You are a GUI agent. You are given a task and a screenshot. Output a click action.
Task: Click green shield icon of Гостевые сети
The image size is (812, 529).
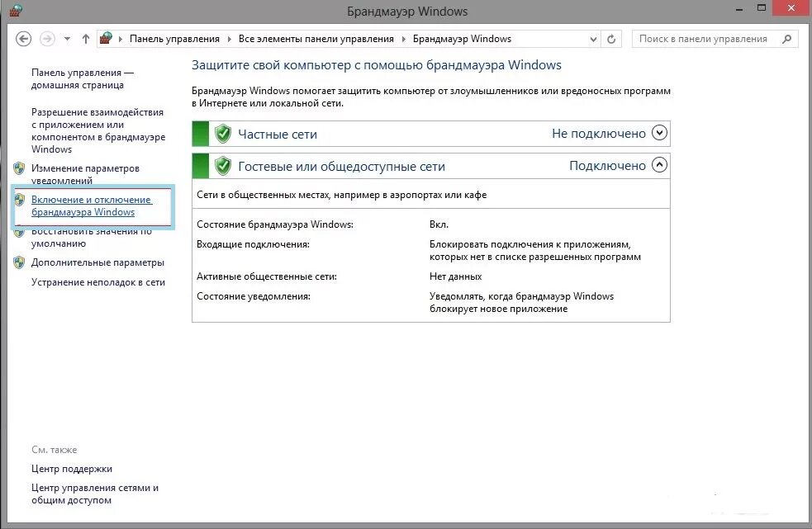coord(223,166)
